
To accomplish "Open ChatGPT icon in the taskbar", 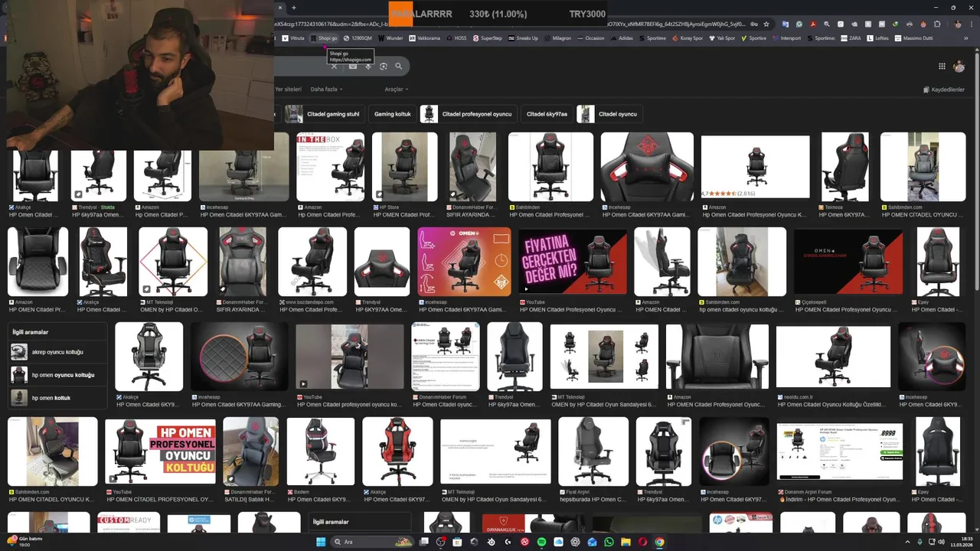I will 575,542.
